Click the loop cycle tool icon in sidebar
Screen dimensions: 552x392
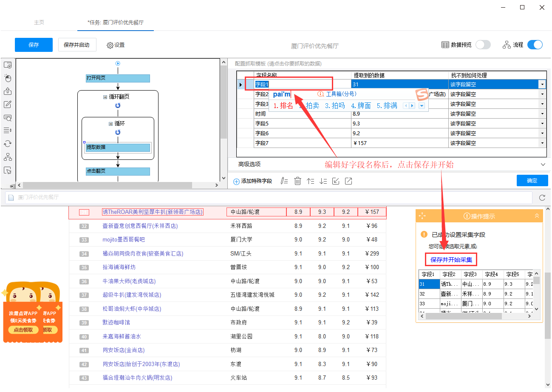click(8, 144)
